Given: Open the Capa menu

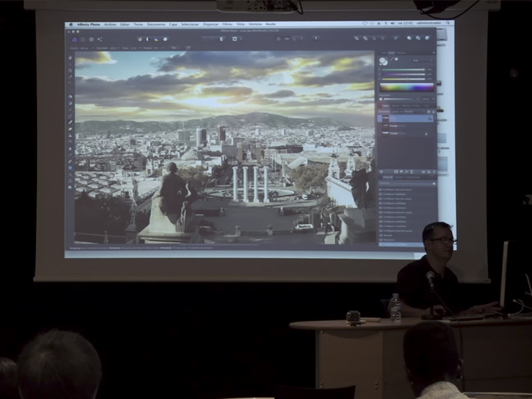Looking at the screenshot, I should 173,25.
